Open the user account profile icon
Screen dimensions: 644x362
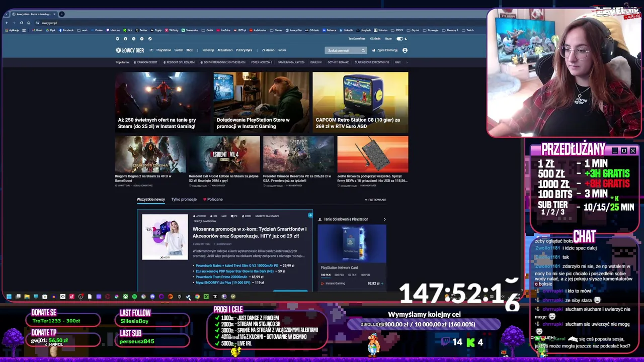(405, 50)
